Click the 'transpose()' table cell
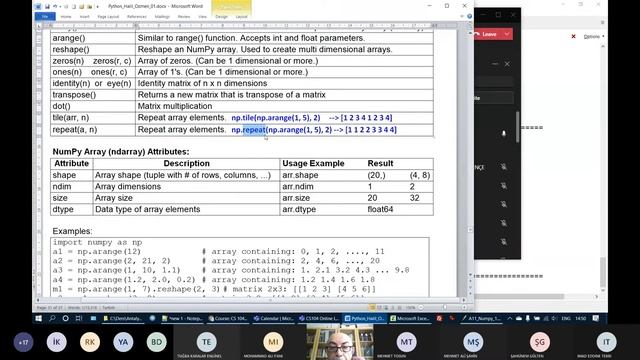The height and width of the screenshot is (360, 640). point(93,95)
